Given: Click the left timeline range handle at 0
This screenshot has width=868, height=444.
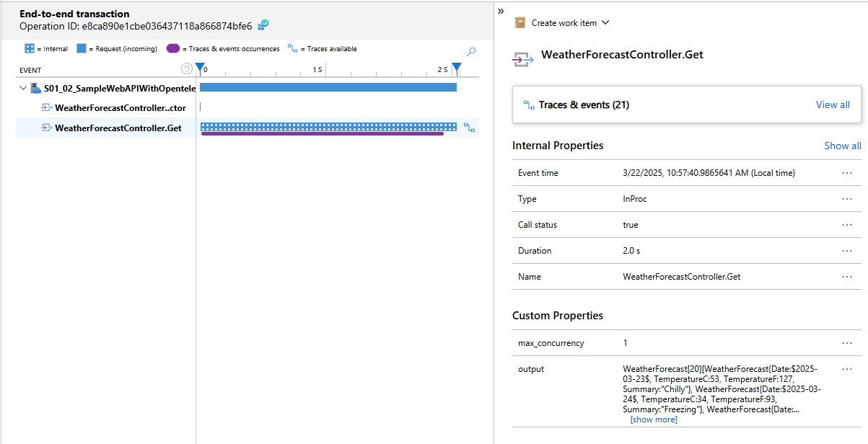Looking at the screenshot, I should point(200,68).
